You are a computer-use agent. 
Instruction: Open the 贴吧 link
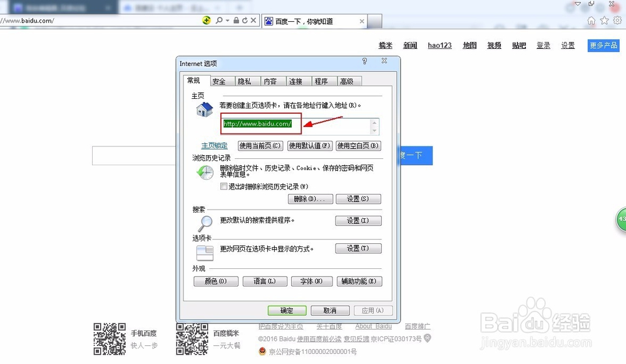click(519, 46)
